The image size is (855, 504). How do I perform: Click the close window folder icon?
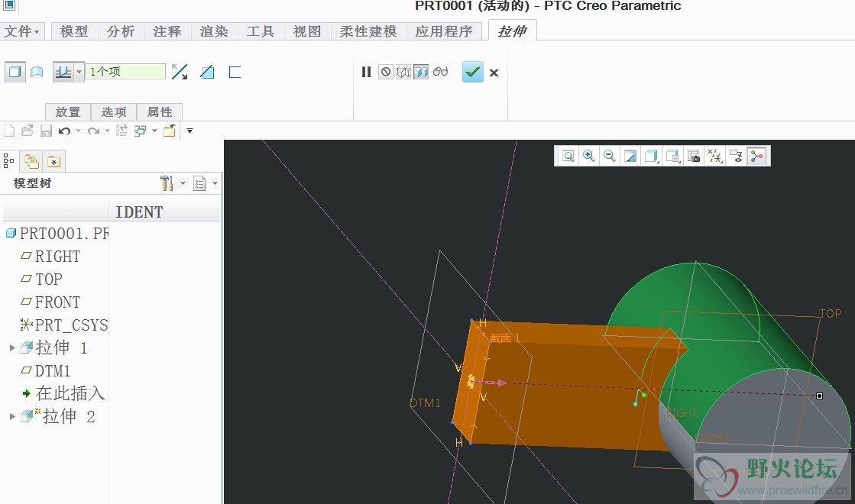pyautogui.click(x=170, y=131)
